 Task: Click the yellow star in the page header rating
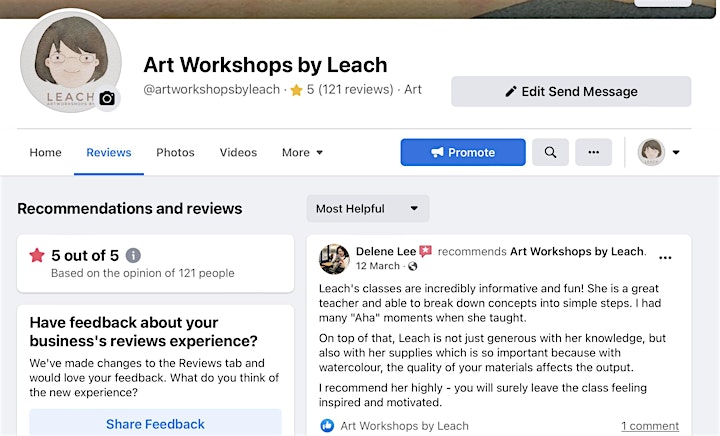(296, 90)
